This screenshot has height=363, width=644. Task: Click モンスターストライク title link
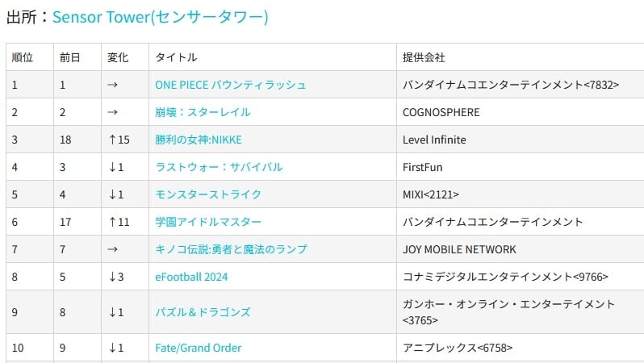click(x=207, y=194)
